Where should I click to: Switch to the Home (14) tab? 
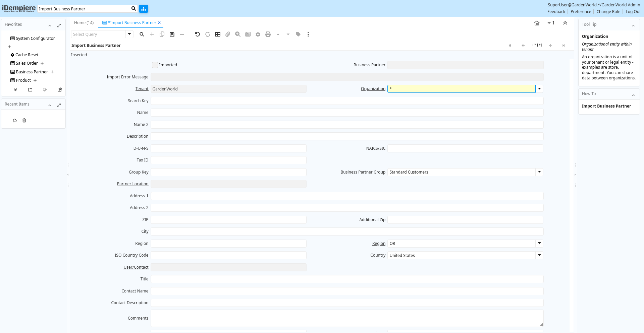pos(84,23)
